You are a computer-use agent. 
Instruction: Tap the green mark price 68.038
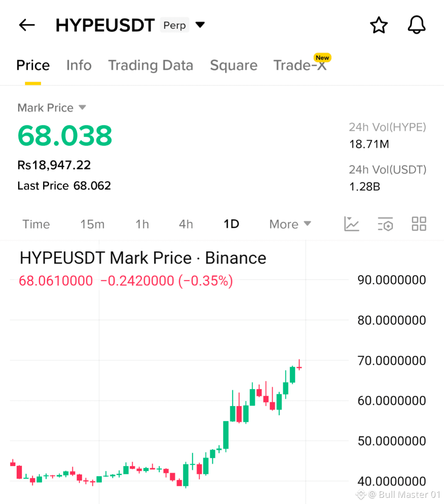pyautogui.click(x=65, y=136)
